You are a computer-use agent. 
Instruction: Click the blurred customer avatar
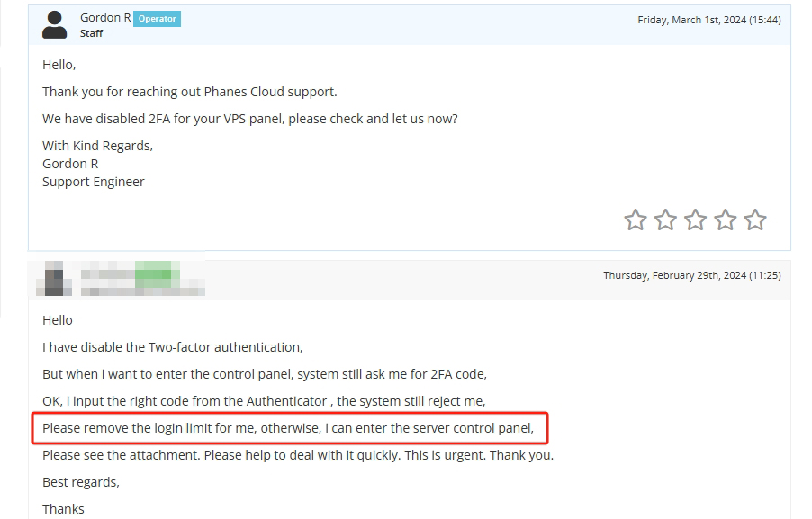(55, 279)
